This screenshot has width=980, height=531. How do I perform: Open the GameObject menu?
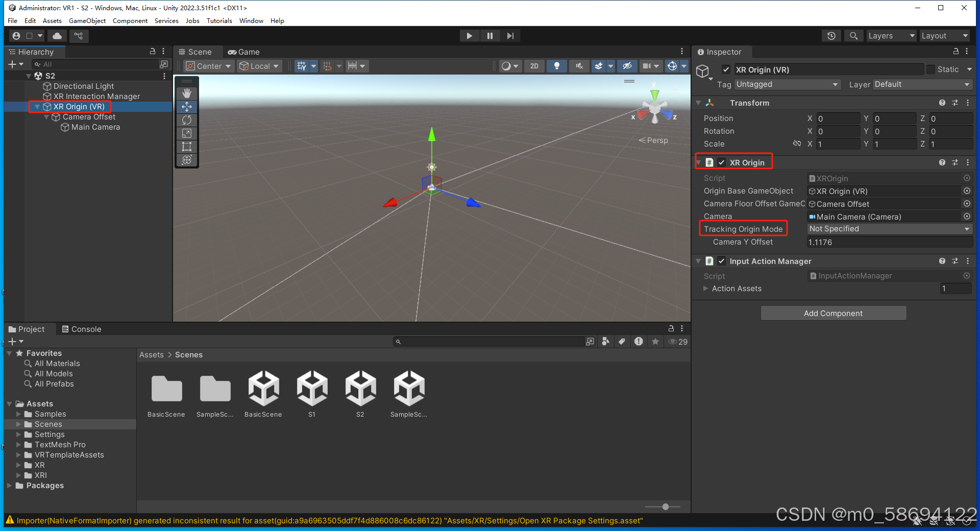pyautogui.click(x=87, y=21)
